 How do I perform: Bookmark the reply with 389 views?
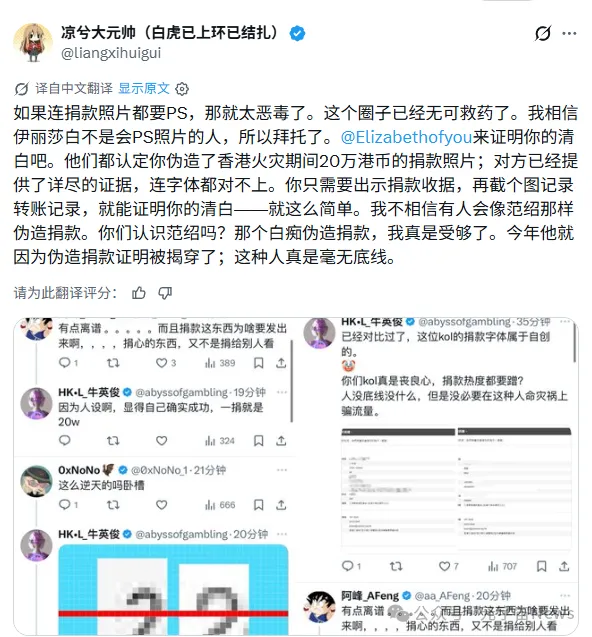tap(258, 362)
